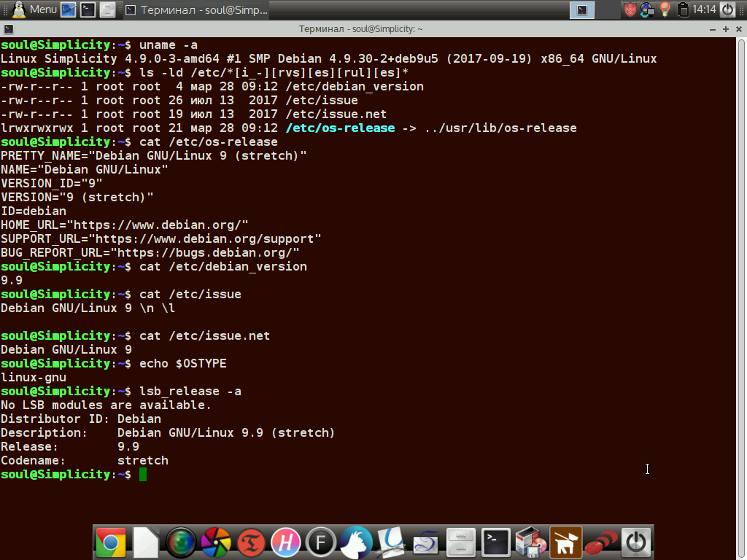Open the red shield tray icon
Screen dimensions: 747x560
[630, 9]
